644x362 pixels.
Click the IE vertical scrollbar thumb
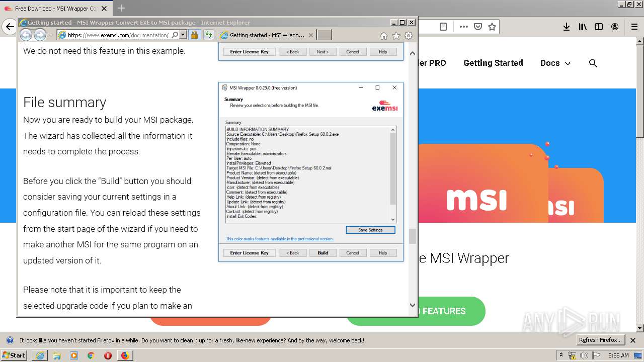point(413,236)
